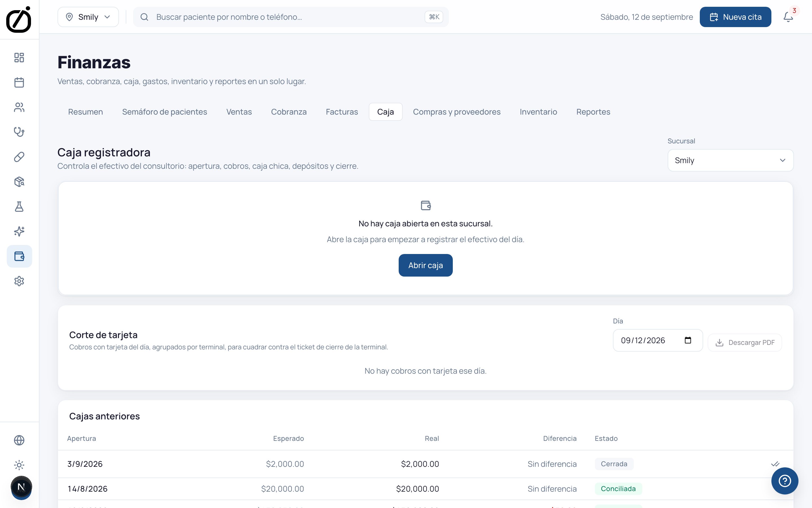Open the sparkles AI icon in sidebar
The width and height of the screenshot is (812, 508).
pyautogui.click(x=19, y=231)
